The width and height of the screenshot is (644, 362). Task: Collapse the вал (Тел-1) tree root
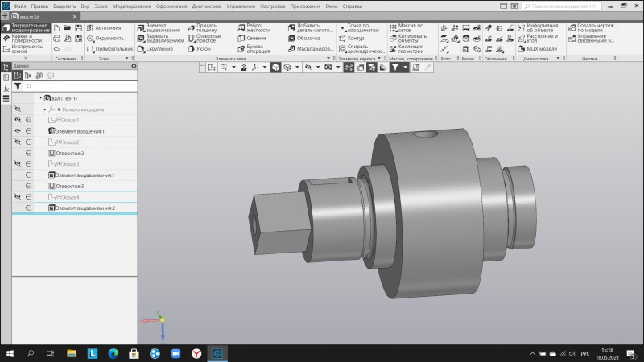41,98
